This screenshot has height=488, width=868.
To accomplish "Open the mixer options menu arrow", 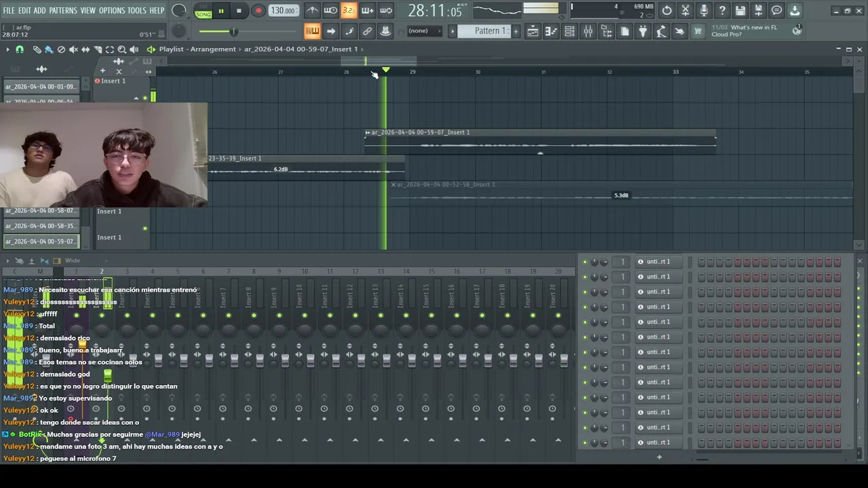I will pos(7,261).
